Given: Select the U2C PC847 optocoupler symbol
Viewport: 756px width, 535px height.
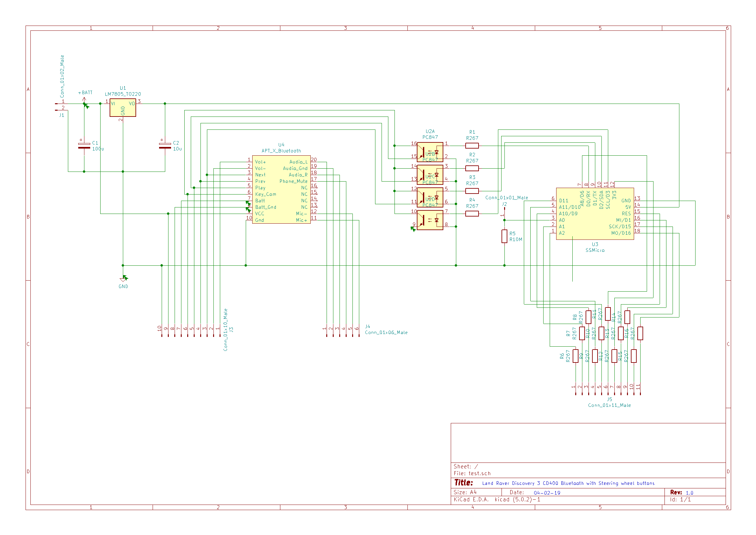Looking at the screenshot, I should [x=430, y=197].
